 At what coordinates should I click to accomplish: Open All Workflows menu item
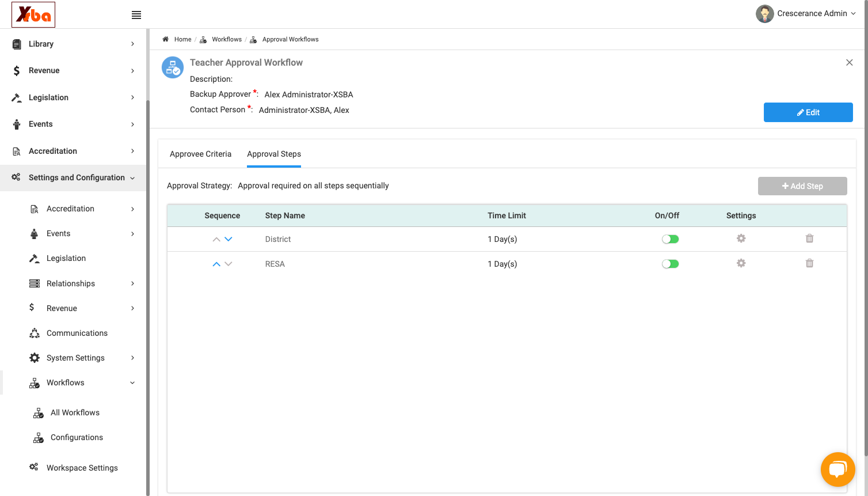click(x=75, y=412)
